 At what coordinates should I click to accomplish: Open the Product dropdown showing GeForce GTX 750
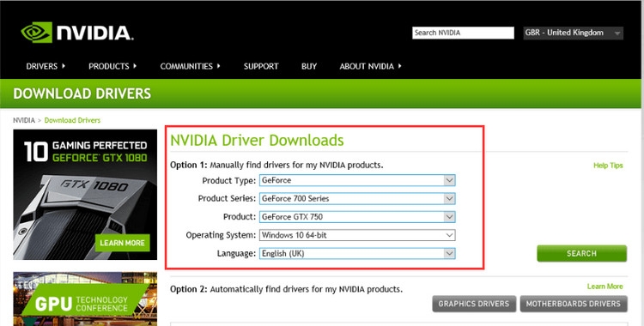357,217
